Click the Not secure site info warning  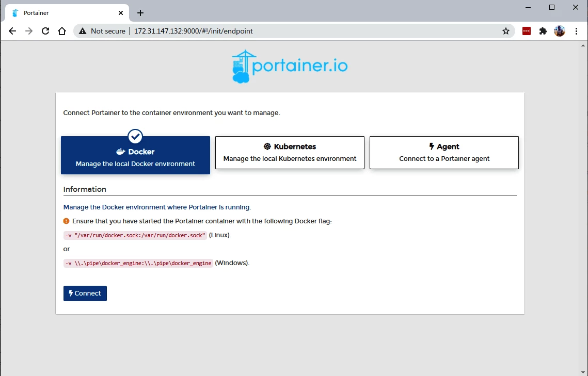click(102, 31)
